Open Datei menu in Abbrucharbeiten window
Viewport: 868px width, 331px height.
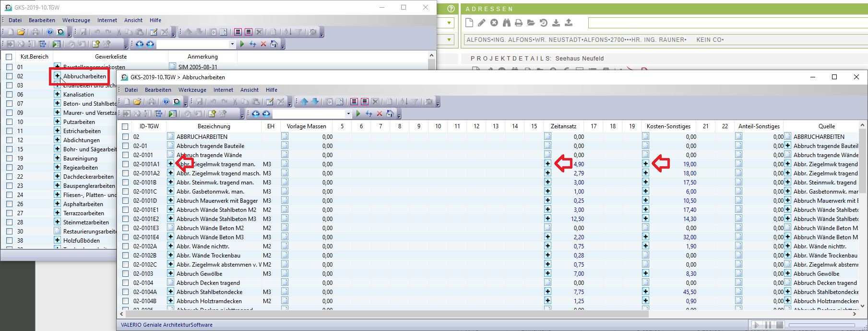pyautogui.click(x=131, y=90)
